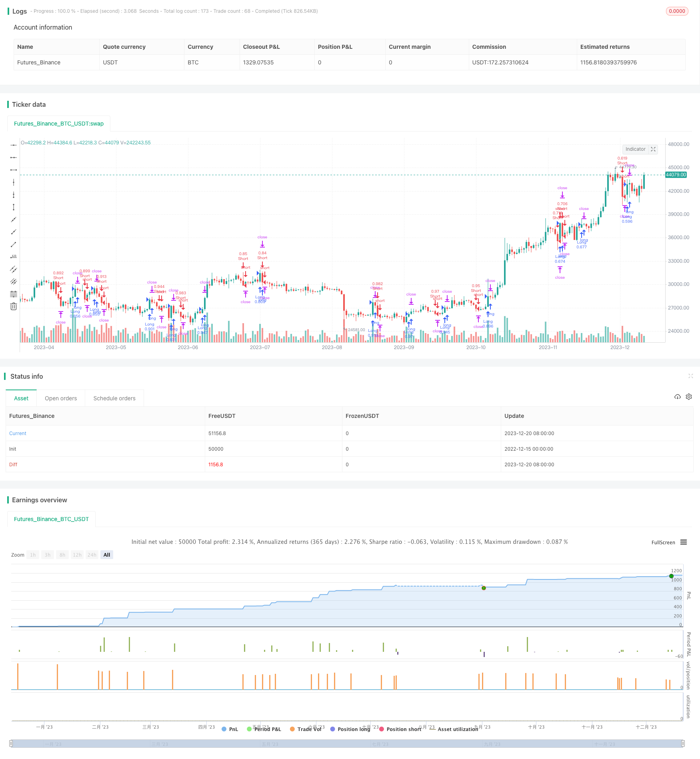Set zoom range to 3h

48,555
